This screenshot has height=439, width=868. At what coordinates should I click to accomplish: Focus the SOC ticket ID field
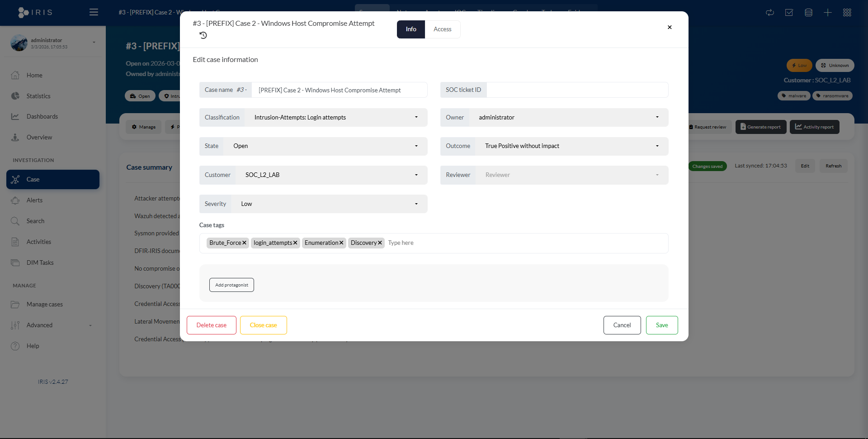click(x=576, y=90)
